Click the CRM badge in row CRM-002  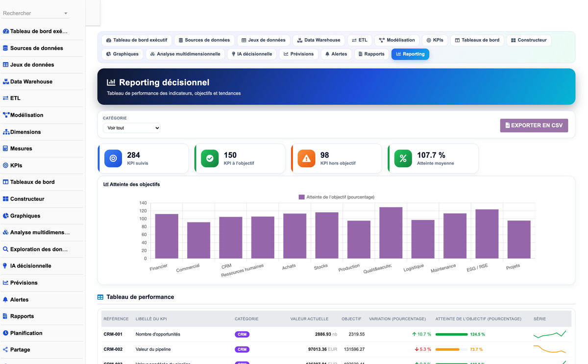point(242,349)
